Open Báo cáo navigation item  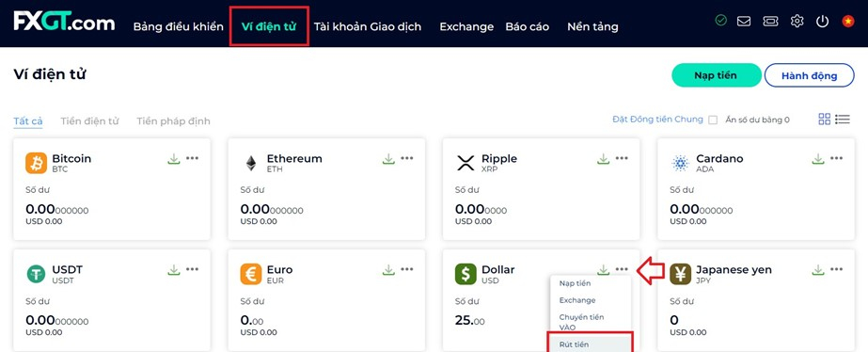[x=527, y=26]
